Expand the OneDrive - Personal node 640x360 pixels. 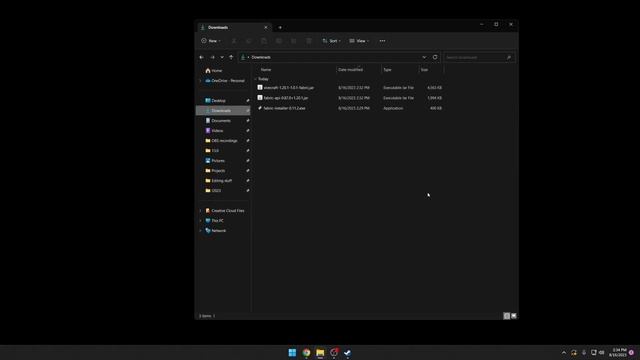point(200,81)
